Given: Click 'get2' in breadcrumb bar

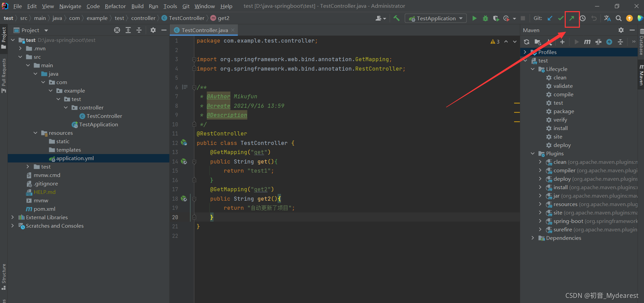Looking at the screenshot, I should [223, 18].
